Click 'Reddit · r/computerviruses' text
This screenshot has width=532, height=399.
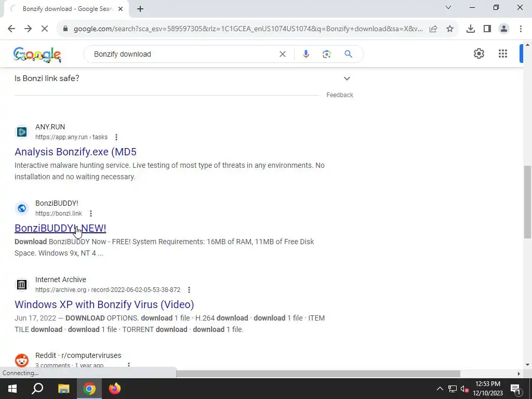78,355
